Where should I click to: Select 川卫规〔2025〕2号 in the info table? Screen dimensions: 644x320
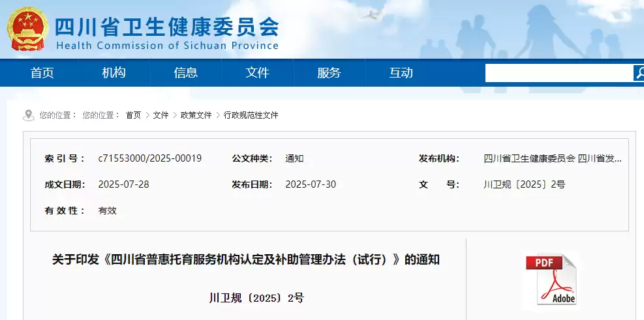click(x=525, y=184)
